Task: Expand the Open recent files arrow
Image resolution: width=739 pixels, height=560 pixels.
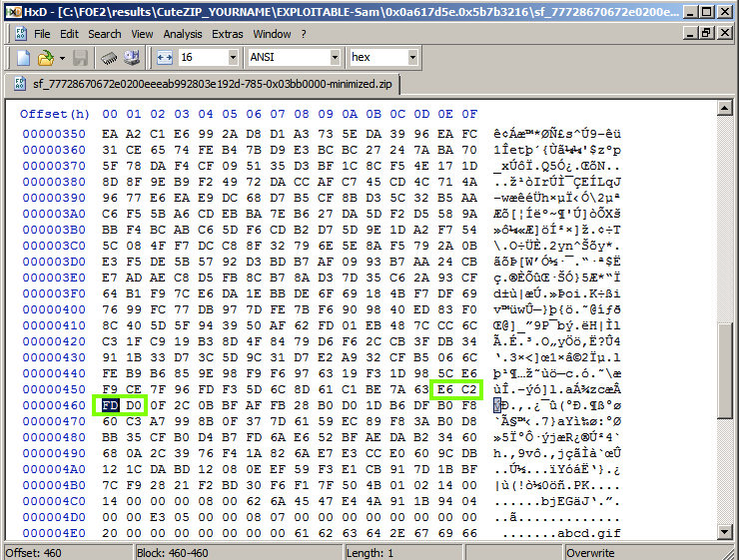Action: [x=62, y=59]
